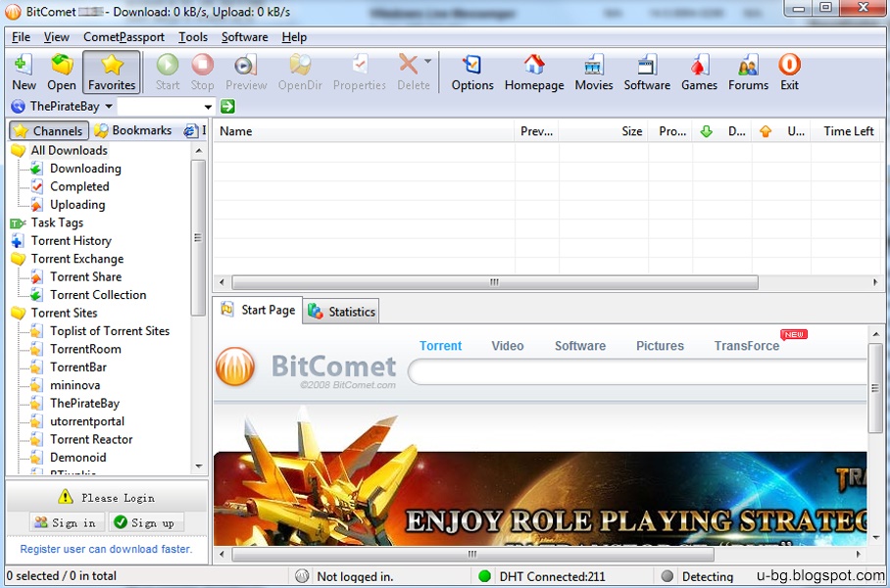Open the Tools menu
This screenshot has height=588, width=890.
(x=193, y=37)
